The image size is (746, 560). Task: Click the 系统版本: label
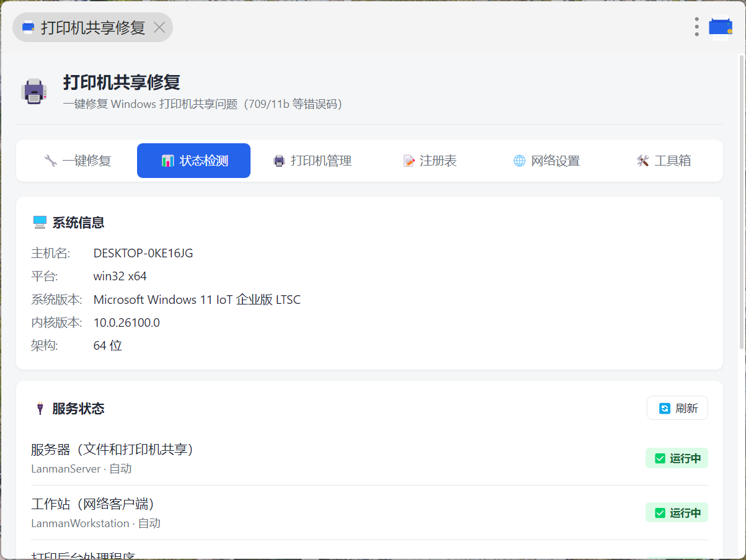56,300
